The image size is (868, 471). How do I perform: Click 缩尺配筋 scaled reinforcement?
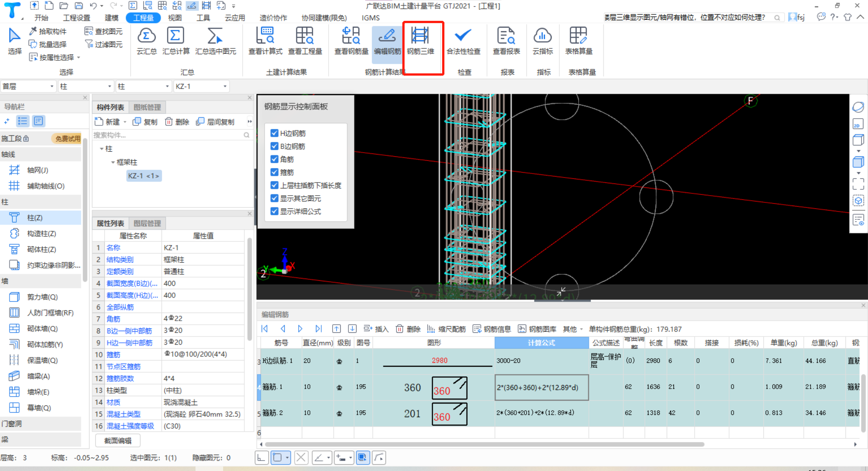(446, 329)
